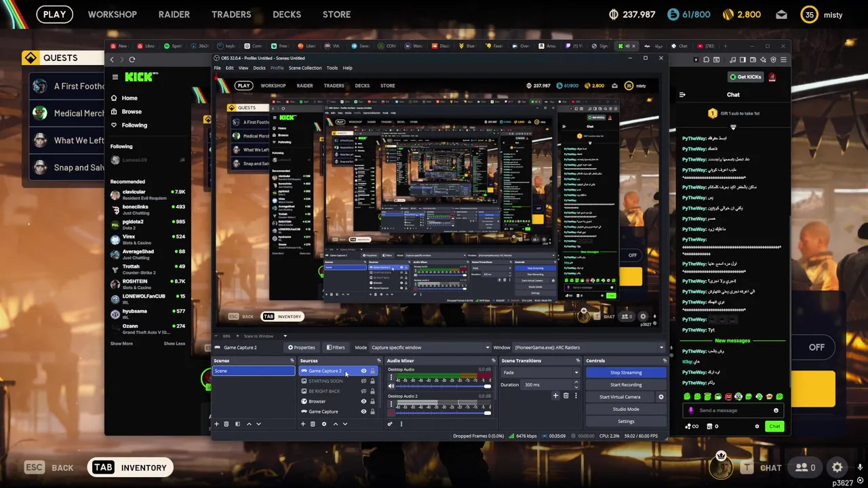Move source up arrow in Sources dock

point(335,424)
